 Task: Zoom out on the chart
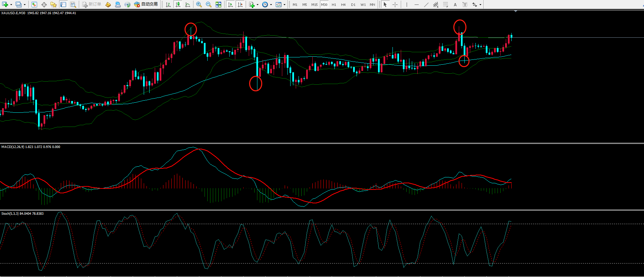[209, 4]
